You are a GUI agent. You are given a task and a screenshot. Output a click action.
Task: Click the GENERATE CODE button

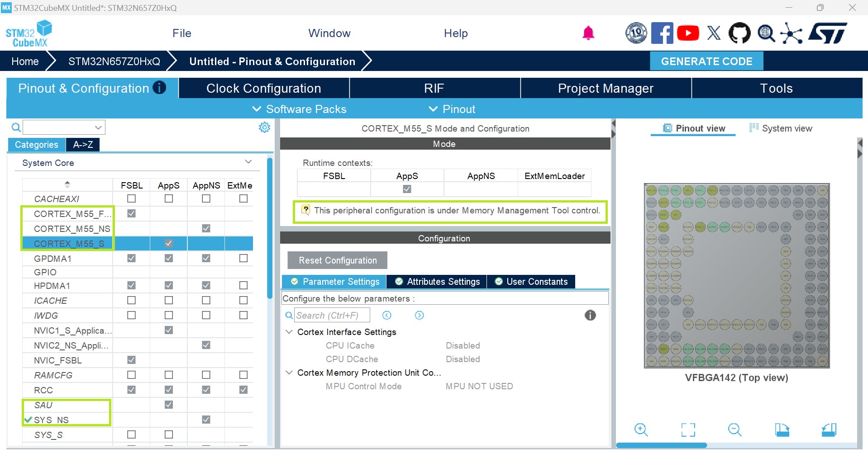[706, 61]
